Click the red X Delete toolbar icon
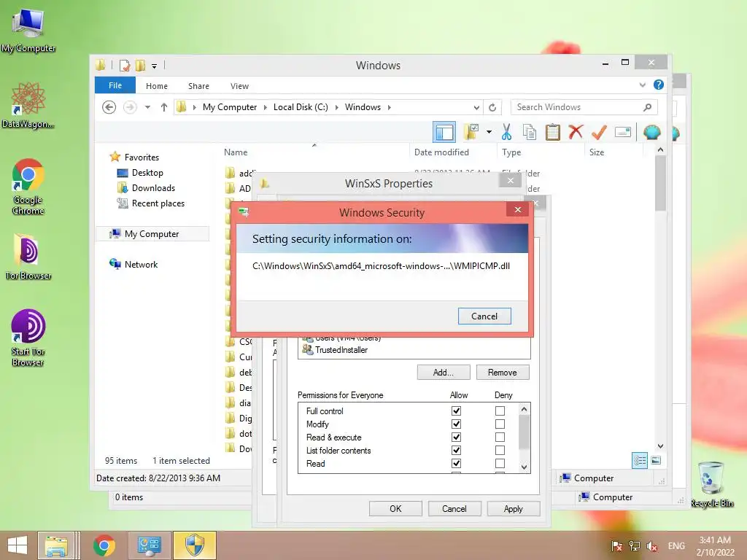Image resolution: width=747 pixels, height=560 pixels. click(576, 131)
